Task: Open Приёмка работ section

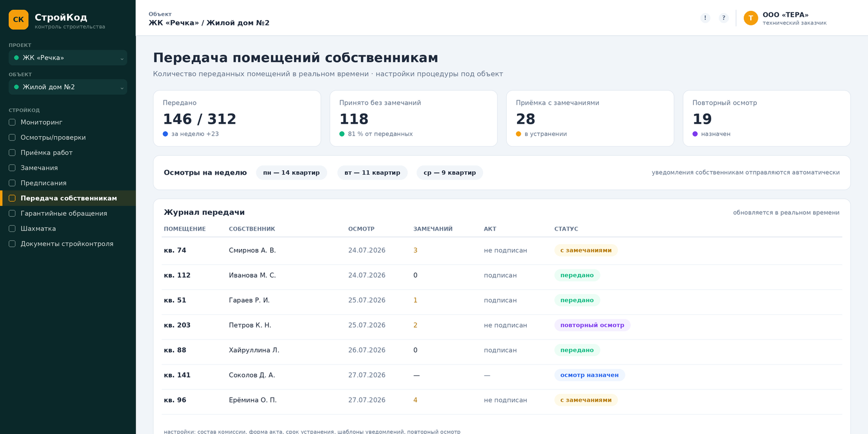Action: (68, 152)
